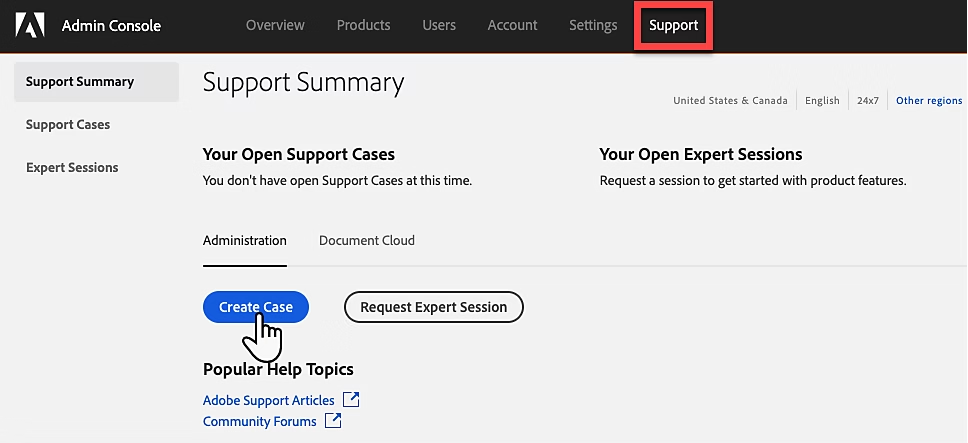The width and height of the screenshot is (968, 443).
Task: Open the Products tab
Action: pos(364,25)
